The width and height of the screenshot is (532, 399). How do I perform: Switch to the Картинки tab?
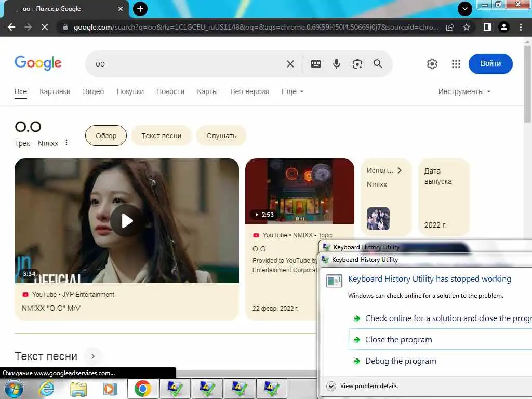point(55,91)
